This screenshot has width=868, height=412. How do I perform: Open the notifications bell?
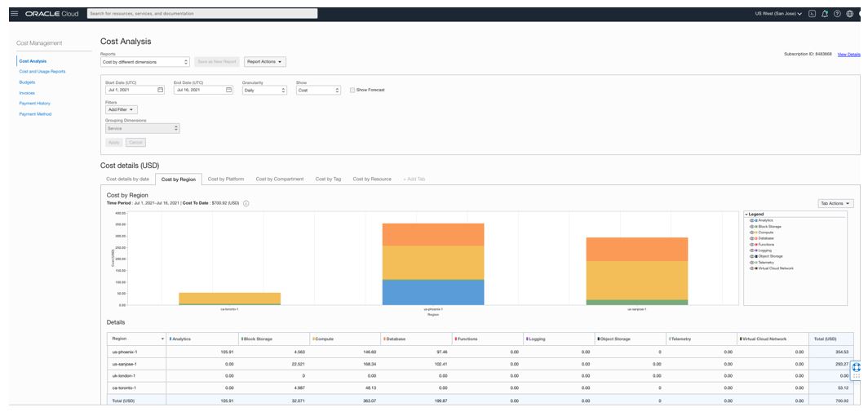[825, 14]
